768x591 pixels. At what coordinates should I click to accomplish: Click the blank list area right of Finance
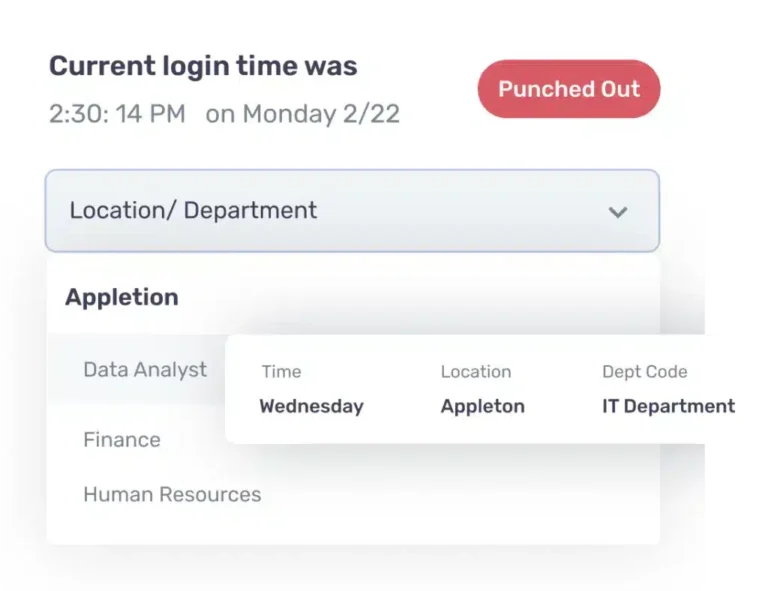pyautogui.click(x=193, y=440)
